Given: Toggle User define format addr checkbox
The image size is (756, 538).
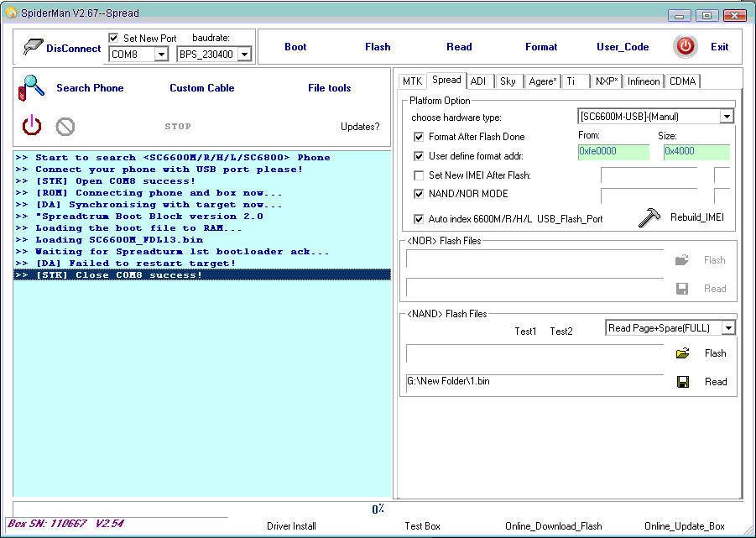Looking at the screenshot, I should (419, 156).
